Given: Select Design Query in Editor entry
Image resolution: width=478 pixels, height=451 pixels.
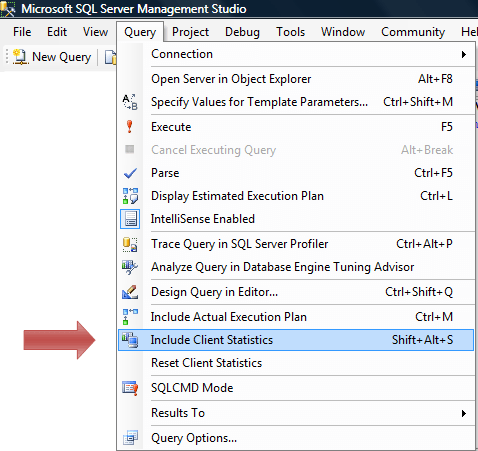Looking at the screenshot, I should (296, 292).
